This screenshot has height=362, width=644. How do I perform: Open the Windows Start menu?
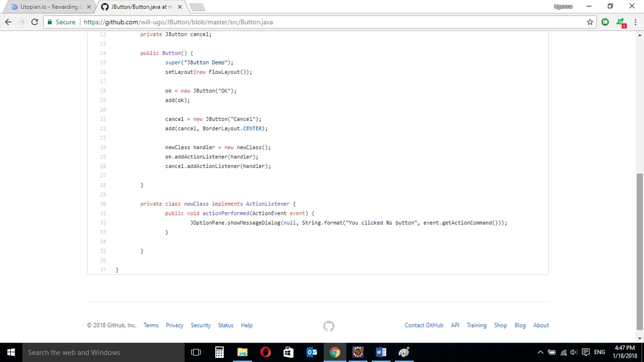click(x=11, y=352)
